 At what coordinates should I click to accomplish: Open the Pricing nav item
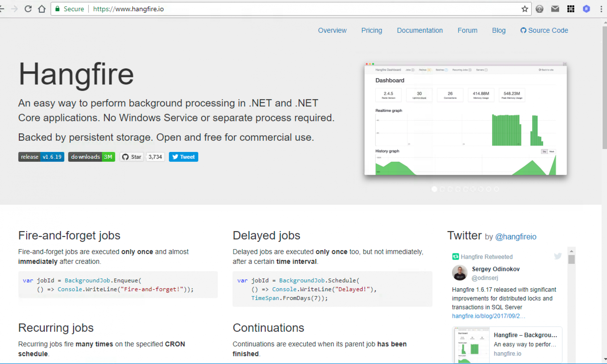pyautogui.click(x=371, y=30)
